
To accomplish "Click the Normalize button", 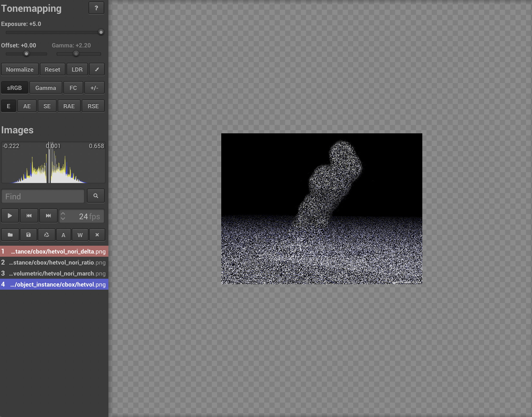I will (20, 69).
